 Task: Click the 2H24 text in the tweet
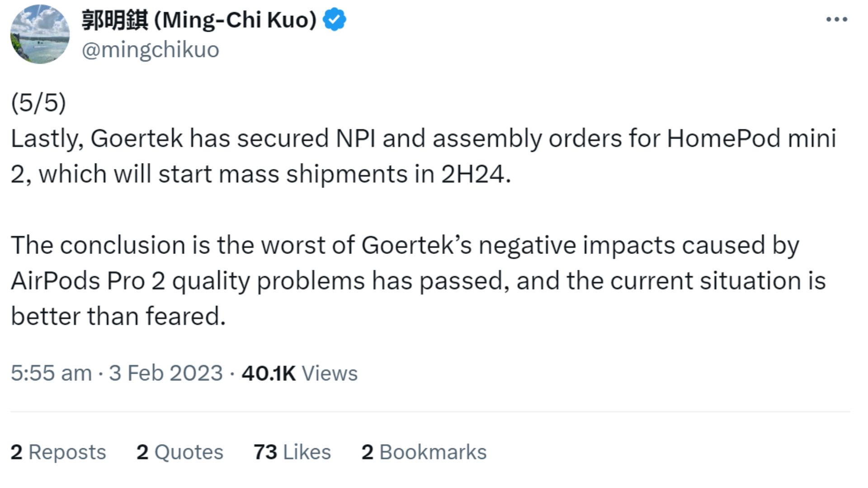475,174
